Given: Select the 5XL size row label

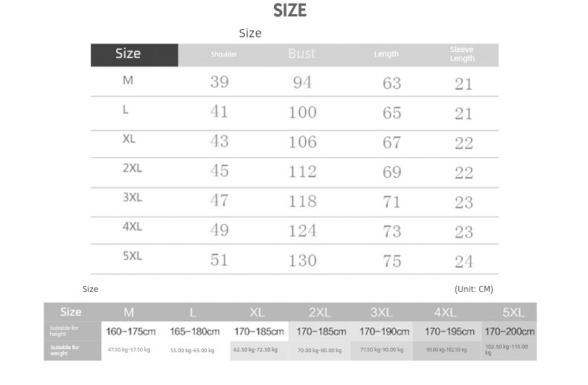Looking at the screenshot, I should [132, 256].
